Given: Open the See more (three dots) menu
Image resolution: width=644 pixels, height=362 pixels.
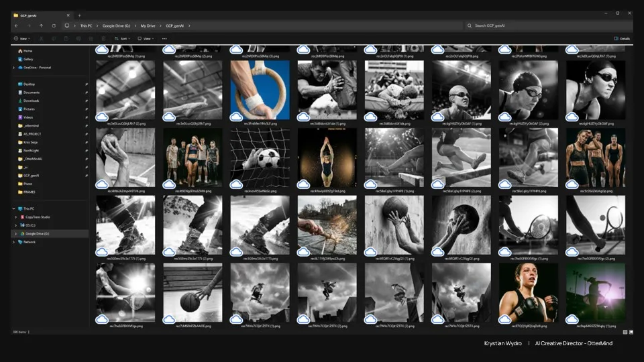Looking at the screenshot, I should [164, 39].
